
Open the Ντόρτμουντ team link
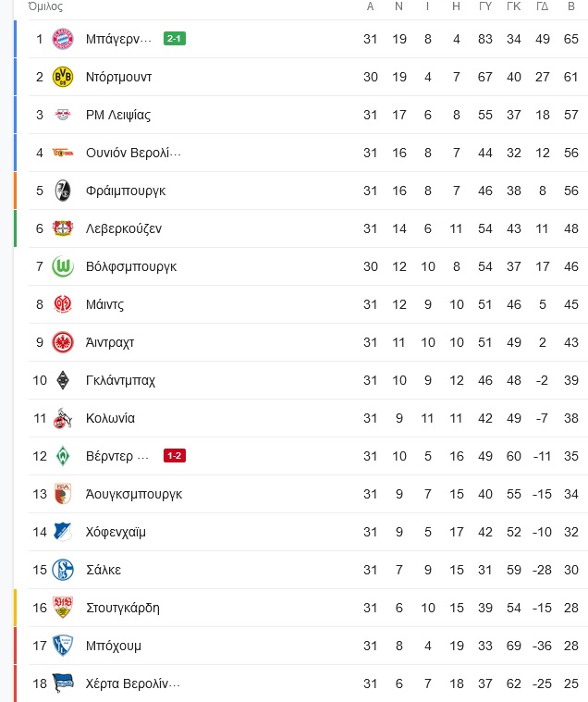(118, 77)
